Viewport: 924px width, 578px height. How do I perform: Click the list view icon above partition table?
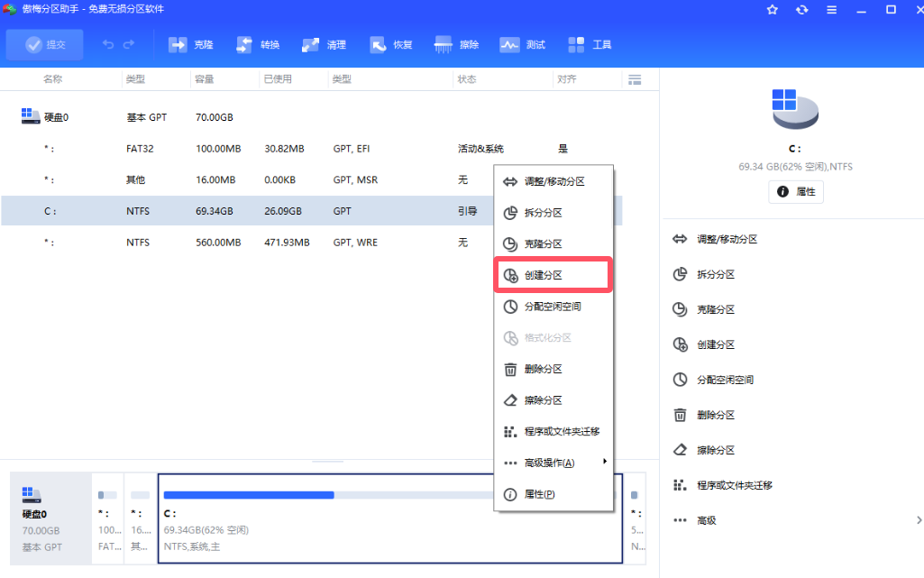[635, 79]
